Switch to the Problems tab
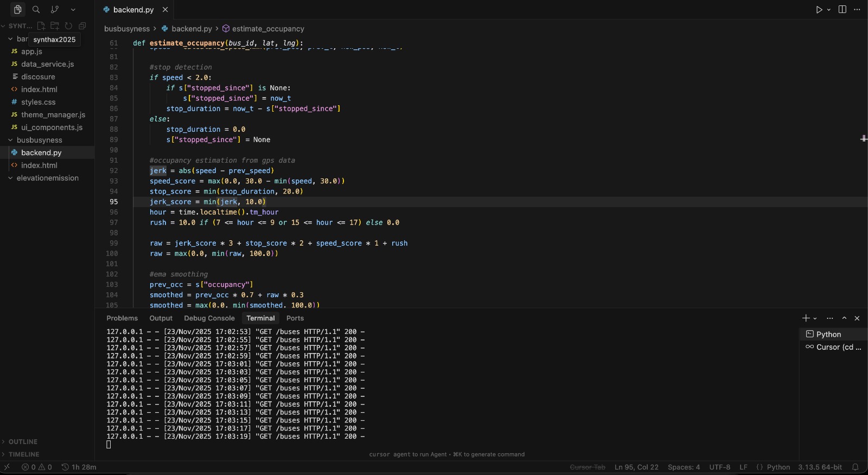868x475 pixels. 122,318
